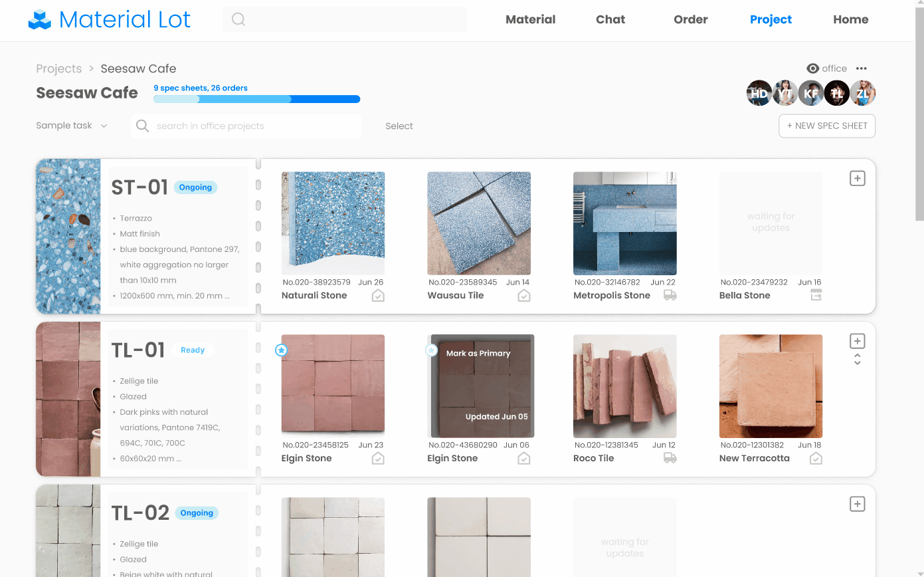The image size is (924, 577).
Task: Click received icon for Elgin Stone Jun 23
Action: [378, 459]
